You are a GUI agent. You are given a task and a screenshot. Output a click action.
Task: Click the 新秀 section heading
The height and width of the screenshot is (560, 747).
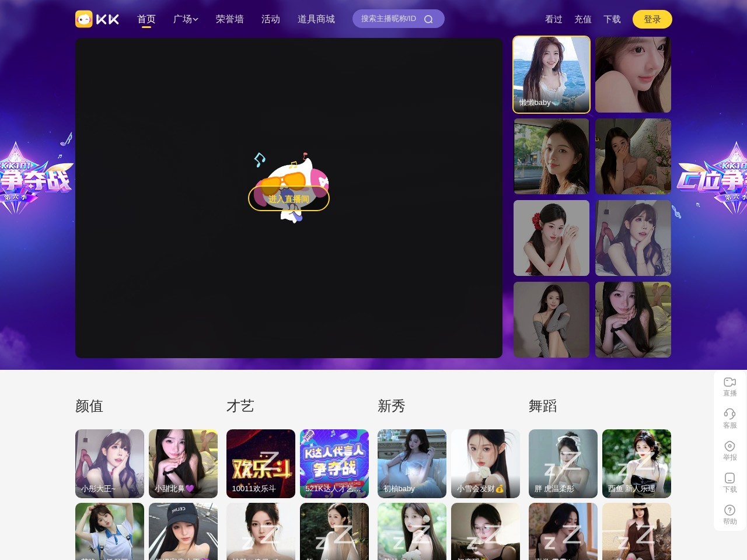(392, 406)
